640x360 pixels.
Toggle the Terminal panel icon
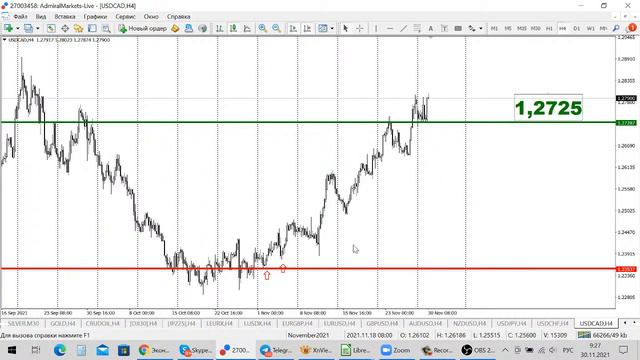pyautogui.click(x=92, y=28)
